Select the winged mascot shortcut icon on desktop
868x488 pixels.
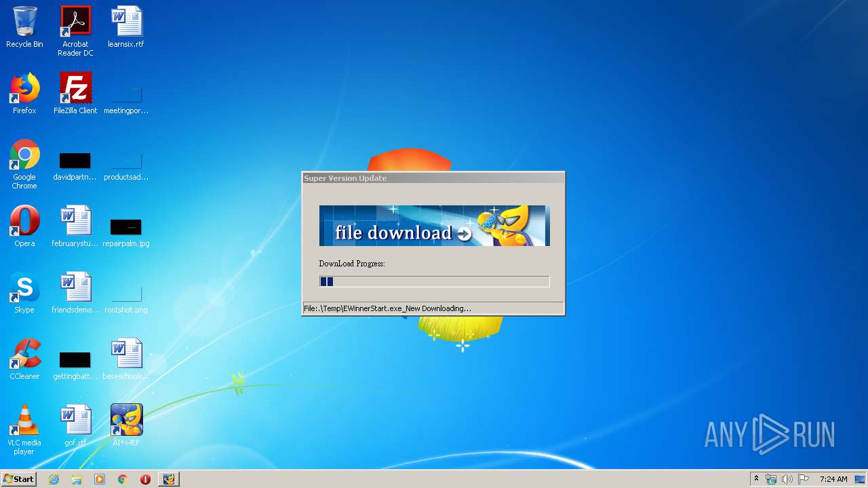[x=126, y=426]
